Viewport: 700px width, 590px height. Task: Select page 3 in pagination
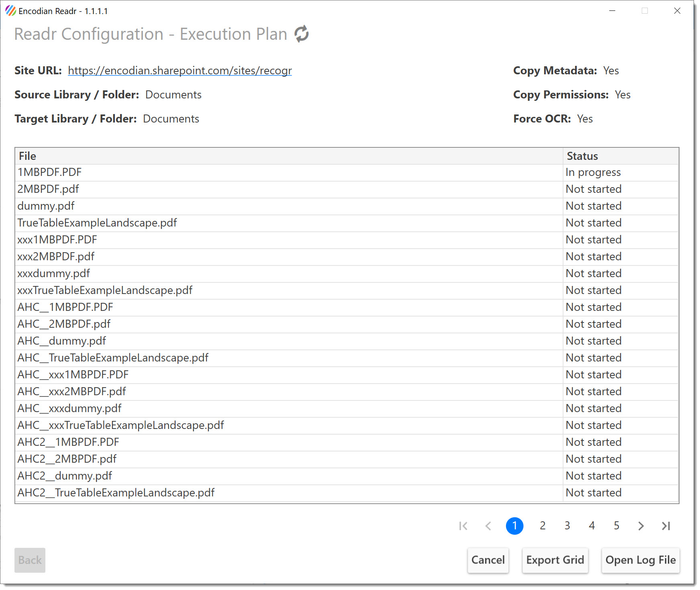click(x=567, y=526)
